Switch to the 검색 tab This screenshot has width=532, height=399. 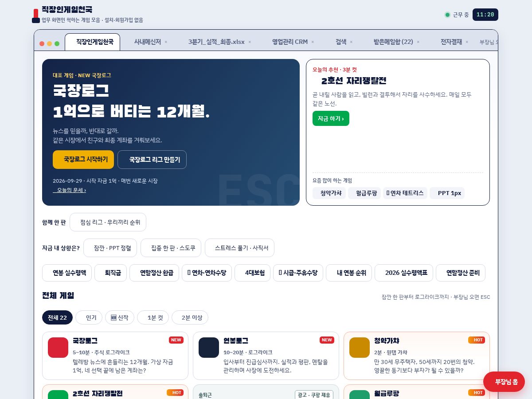point(341,42)
